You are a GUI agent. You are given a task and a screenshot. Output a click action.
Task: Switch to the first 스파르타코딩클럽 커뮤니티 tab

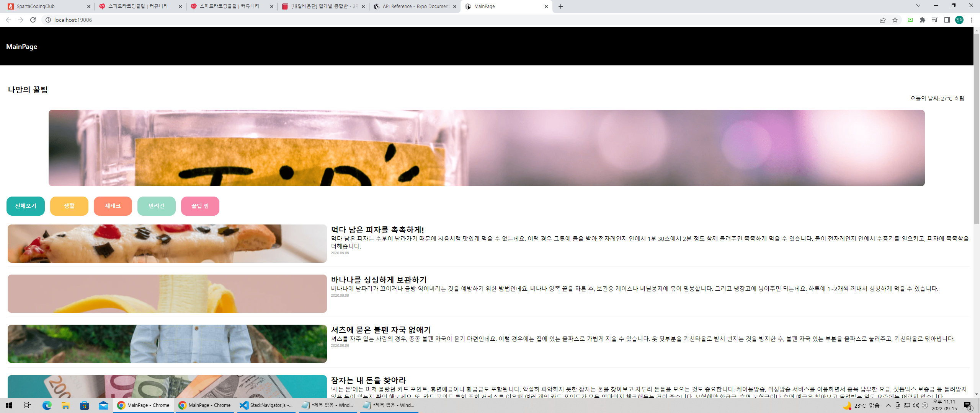pyautogui.click(x=140, y=7)
